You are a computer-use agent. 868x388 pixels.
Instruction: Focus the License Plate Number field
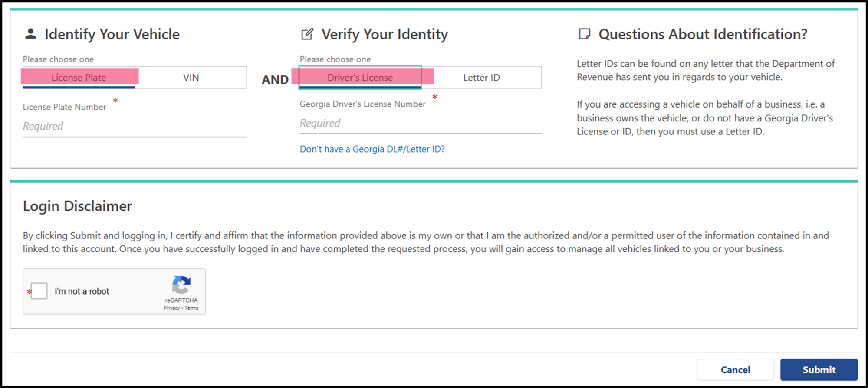[135, 126]
